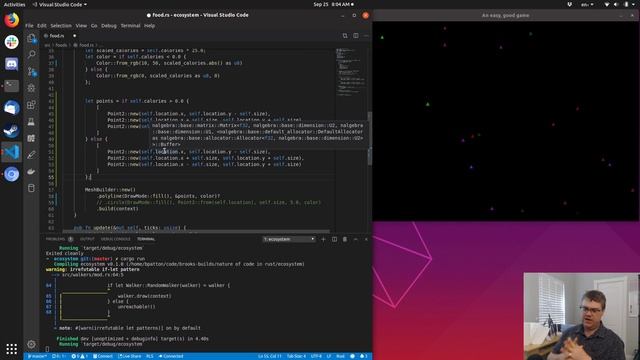Click the editor vertical scrollbar

[x=370, y=139]
